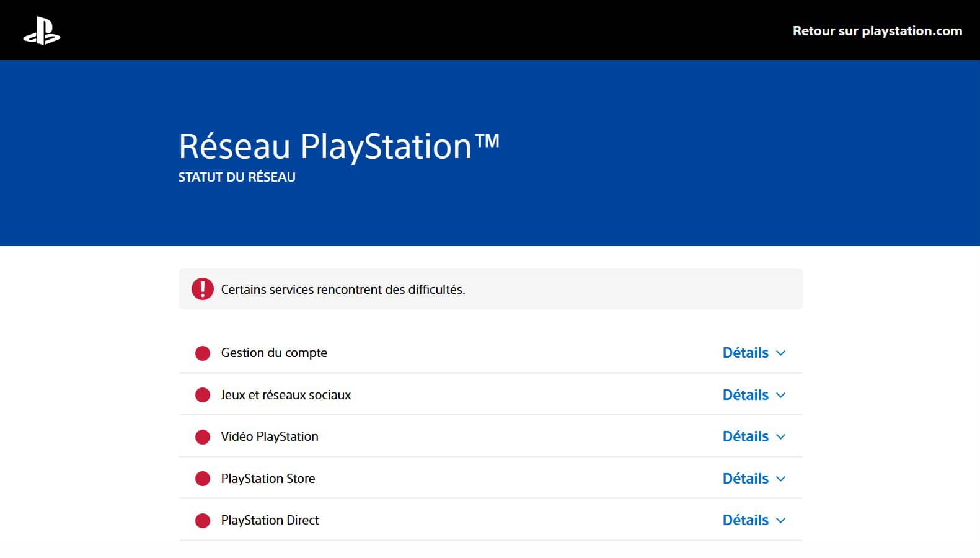
Task: Select the Vidéo PlayStation label
Action: [270, 436]
